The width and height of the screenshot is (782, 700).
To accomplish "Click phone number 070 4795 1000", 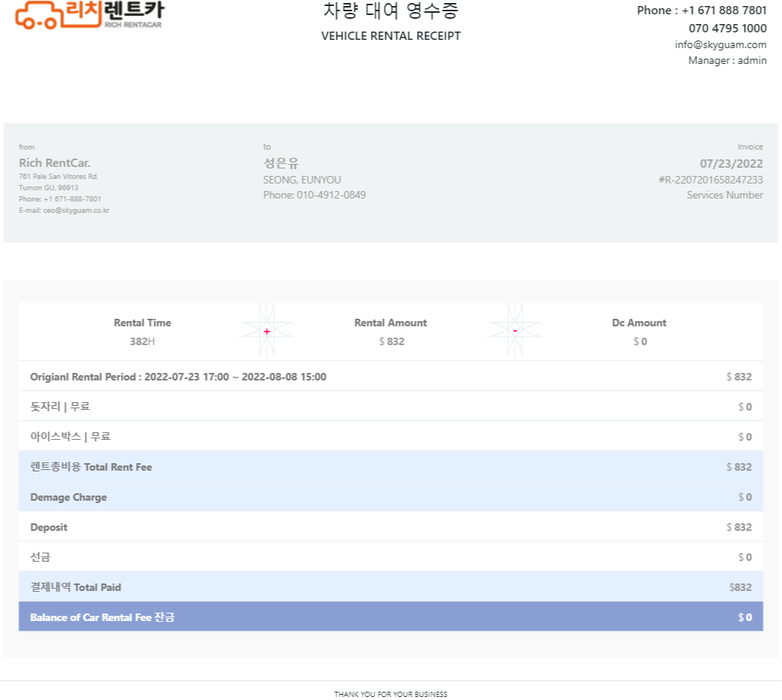I will point(728,29).
